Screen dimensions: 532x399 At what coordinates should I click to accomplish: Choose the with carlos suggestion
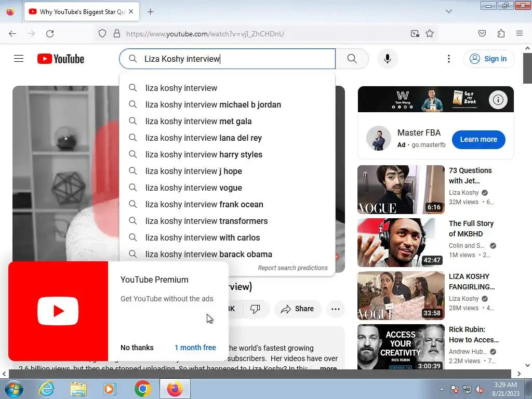(228, 237)
